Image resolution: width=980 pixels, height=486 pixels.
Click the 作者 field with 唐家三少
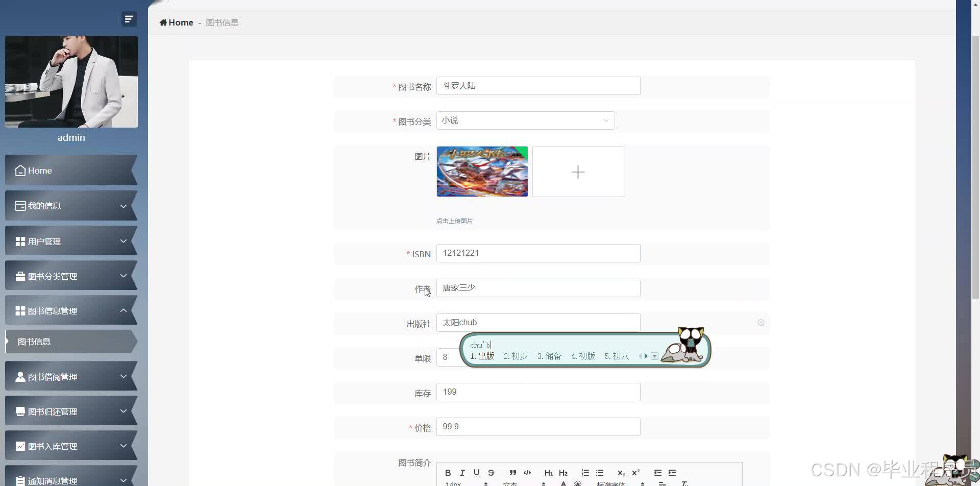(x=538, y=288)
